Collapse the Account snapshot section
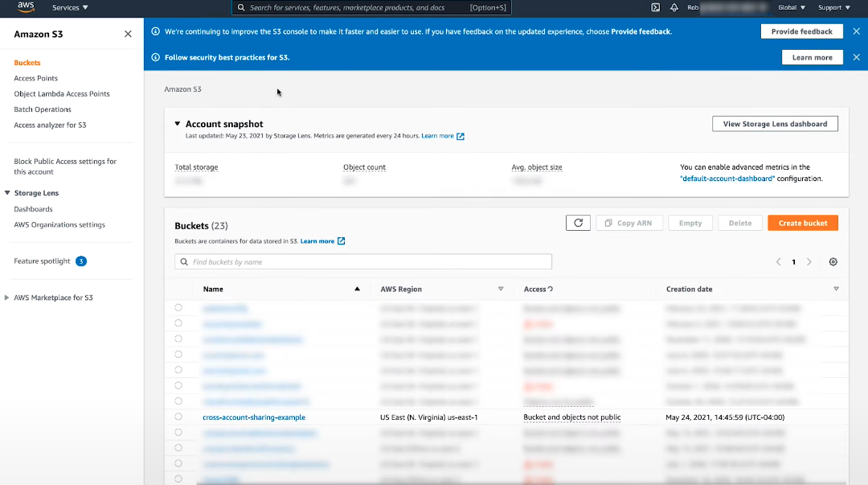868x485 pixels. click(x=178, y=124)
